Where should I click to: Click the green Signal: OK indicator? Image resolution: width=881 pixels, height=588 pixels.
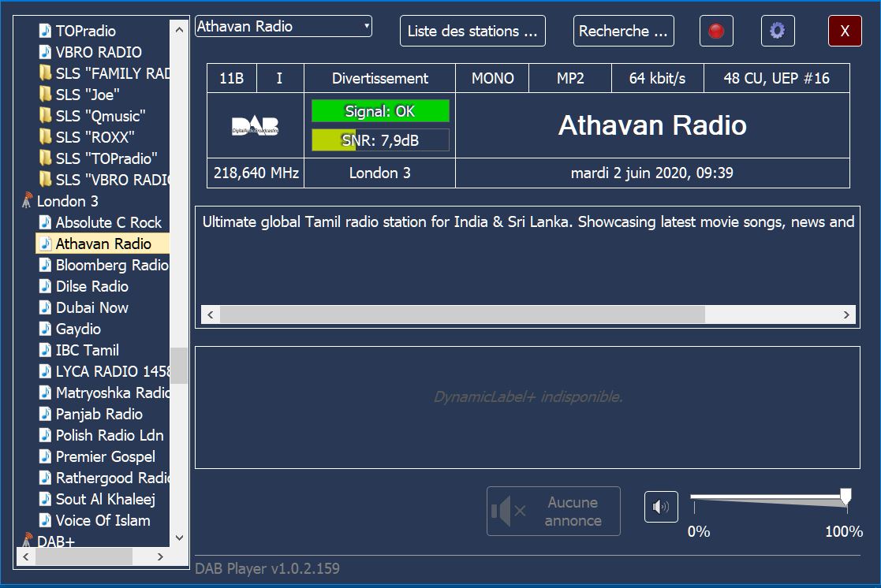(x=380, y=111)
